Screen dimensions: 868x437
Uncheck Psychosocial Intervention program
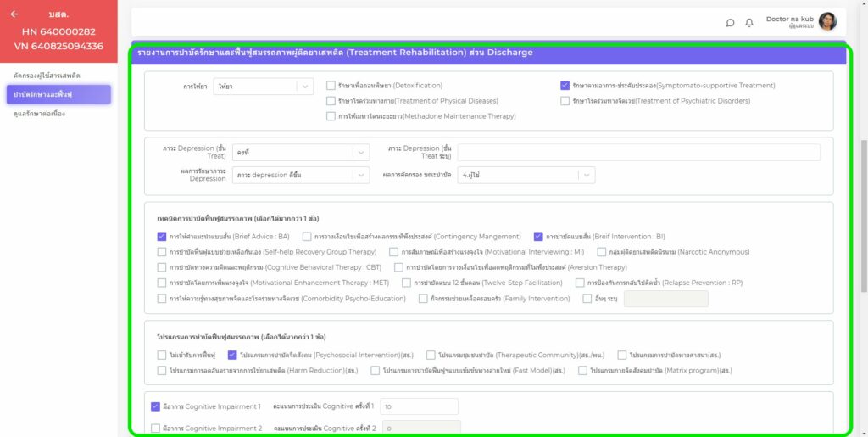pyautogui.click(x=232, y=355)
